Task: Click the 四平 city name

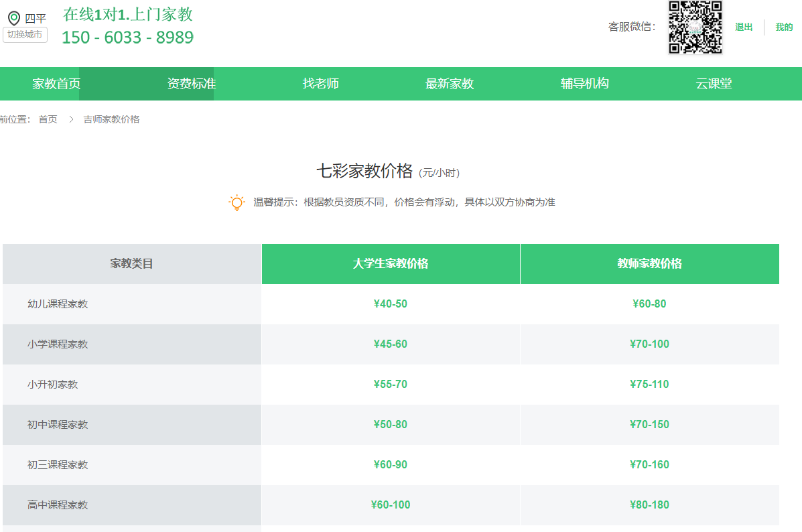Action: (36, 19)
